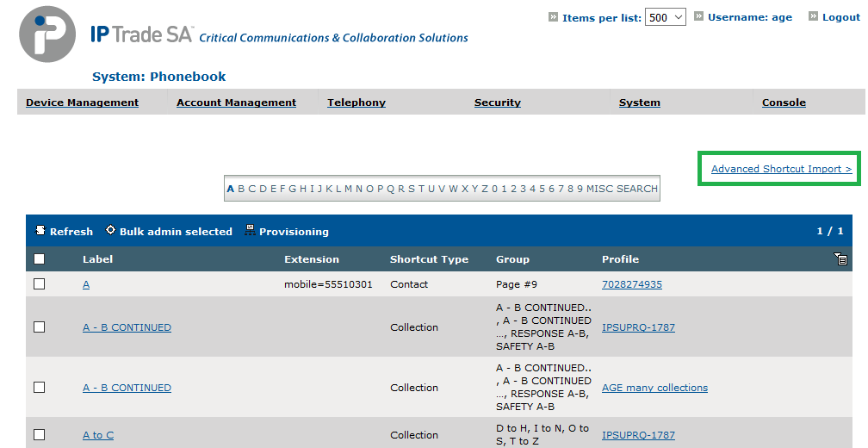
Task: Open column filter icon in table header
Action: pyautogui.click(x=840, y=258)
